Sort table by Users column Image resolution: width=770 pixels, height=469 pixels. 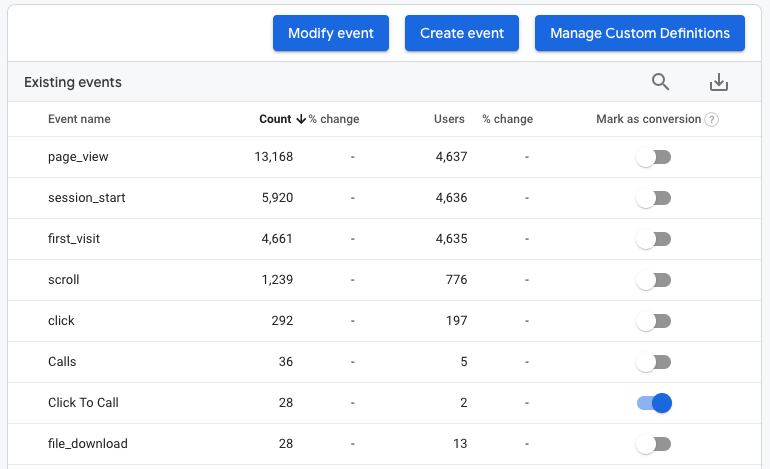[x=449, y=119]
